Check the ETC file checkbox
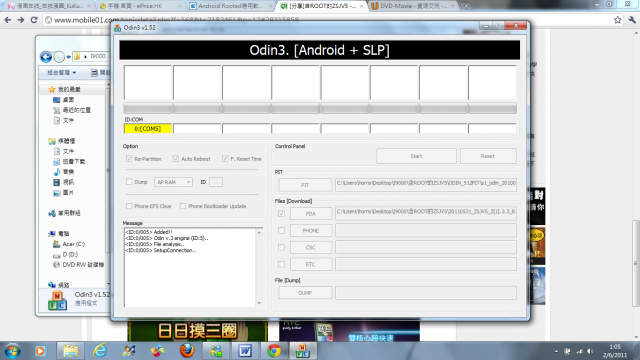This screenshot has height=360, width=640. coord(281,264)
